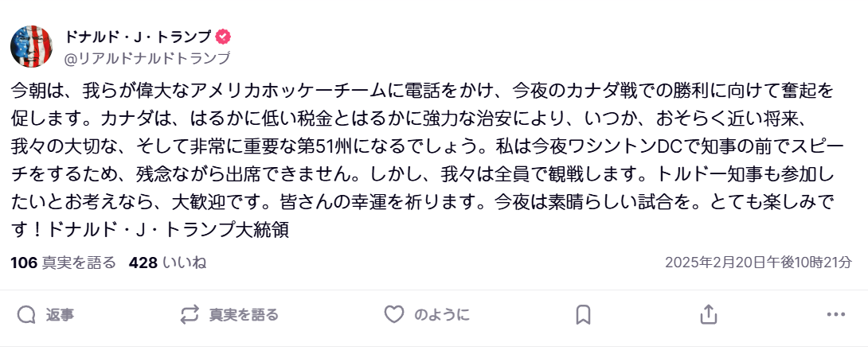Click the red verified badge beside the name

pyautogui.click(x=225, y=37)
